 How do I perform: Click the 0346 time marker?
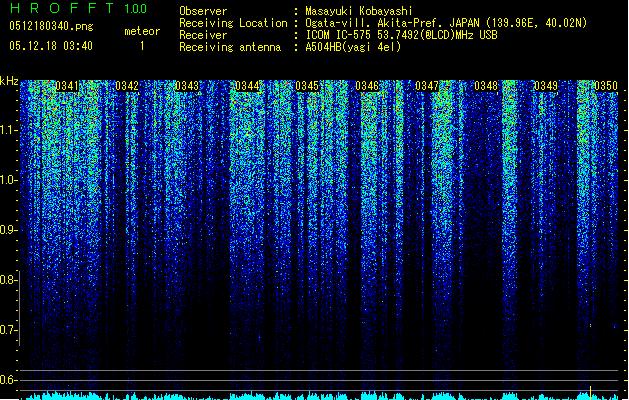(x=367, y=86)
